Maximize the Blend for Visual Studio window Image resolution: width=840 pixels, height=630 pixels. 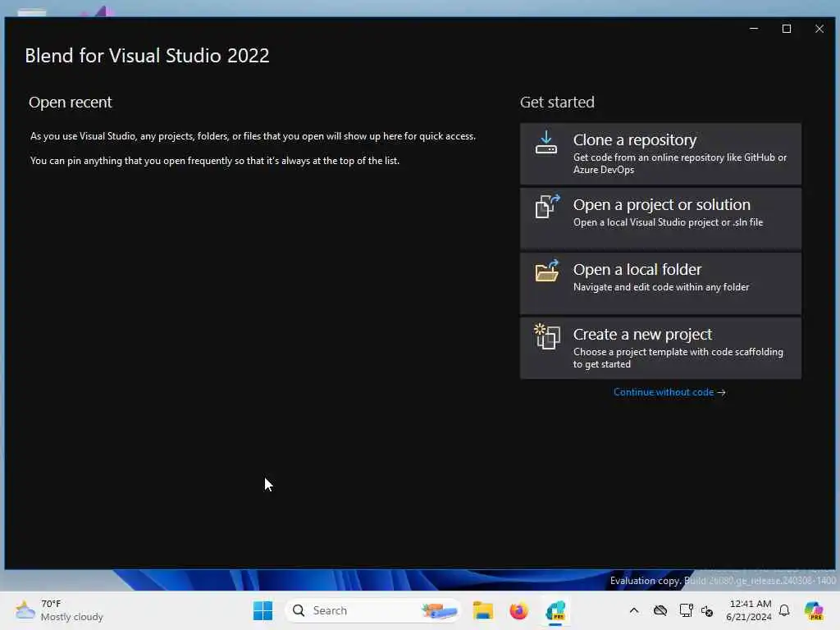pos(787,29)
